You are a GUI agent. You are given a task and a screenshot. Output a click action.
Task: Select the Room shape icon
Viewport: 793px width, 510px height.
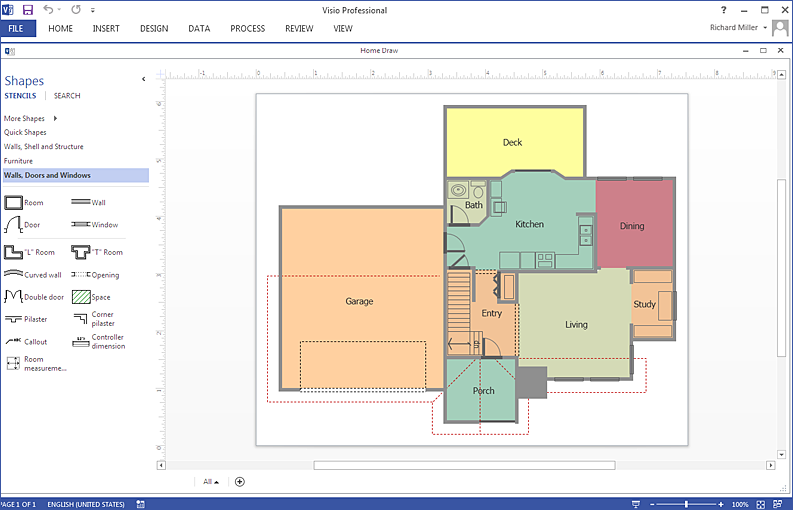coord(14,202)
